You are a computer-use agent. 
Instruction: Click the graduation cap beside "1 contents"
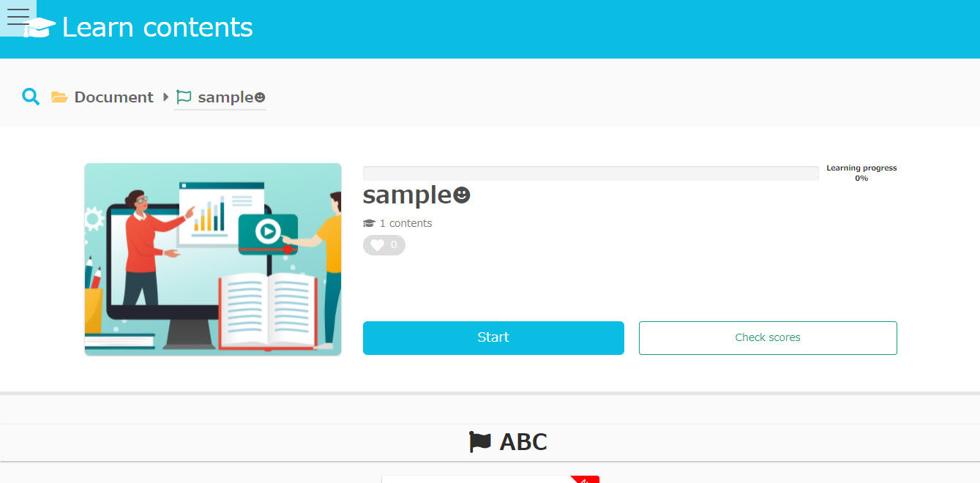tap(369, 223)
